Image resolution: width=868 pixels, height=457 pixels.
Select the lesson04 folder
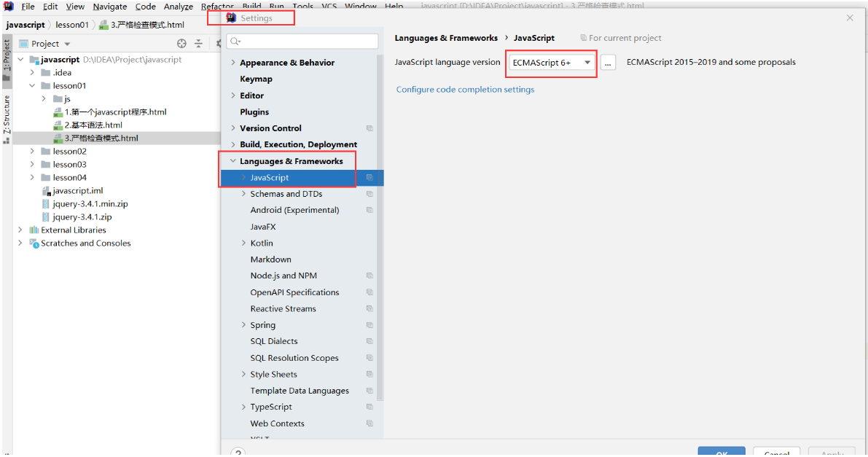tap(70, 178)
